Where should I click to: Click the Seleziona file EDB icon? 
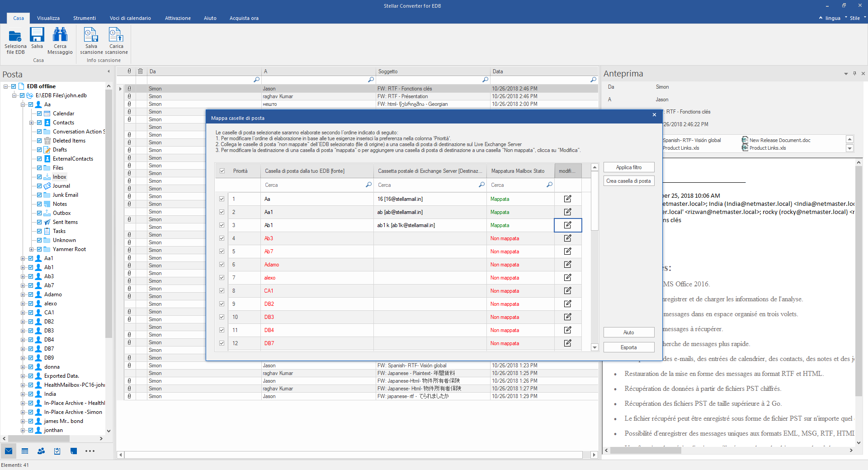15,36
